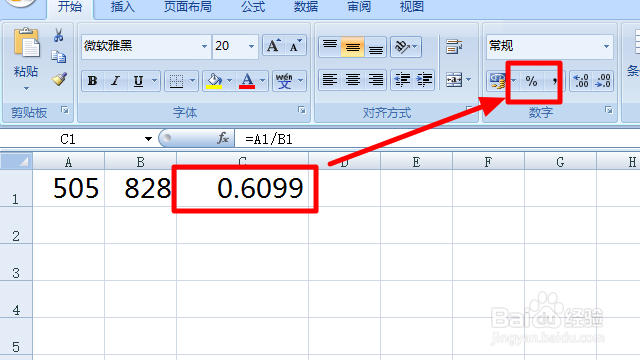640x360 pixels.
Task: Switch to 插入 tab
Action: 122,7
